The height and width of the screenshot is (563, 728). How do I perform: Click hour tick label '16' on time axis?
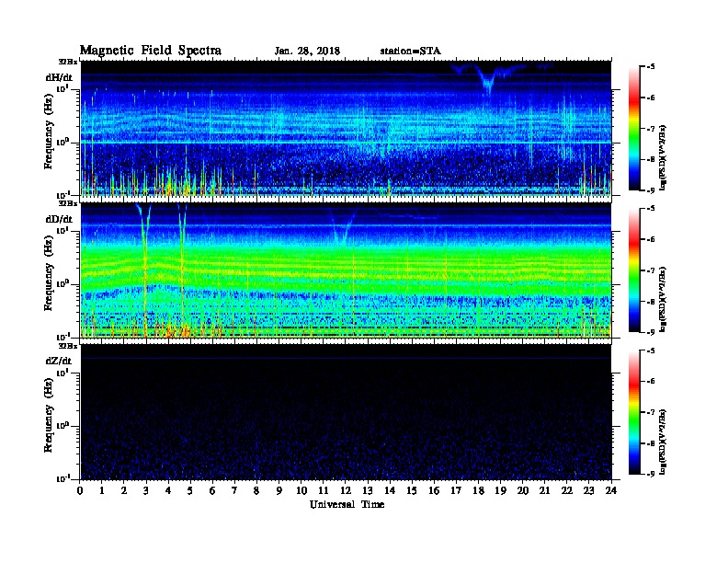pyautogui.click(x=434, y=490)
